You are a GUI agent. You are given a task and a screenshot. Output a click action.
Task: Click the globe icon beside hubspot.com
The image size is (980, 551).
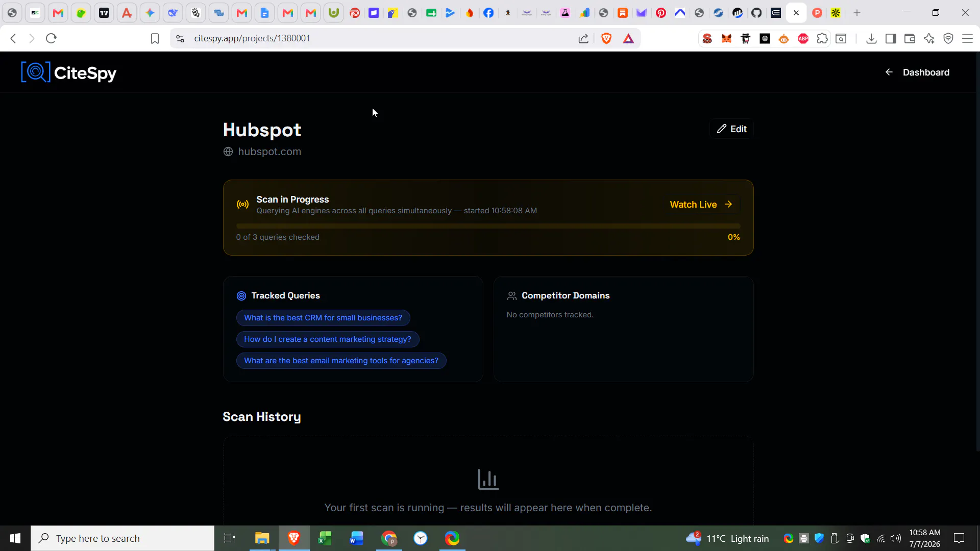pos(228,152)
